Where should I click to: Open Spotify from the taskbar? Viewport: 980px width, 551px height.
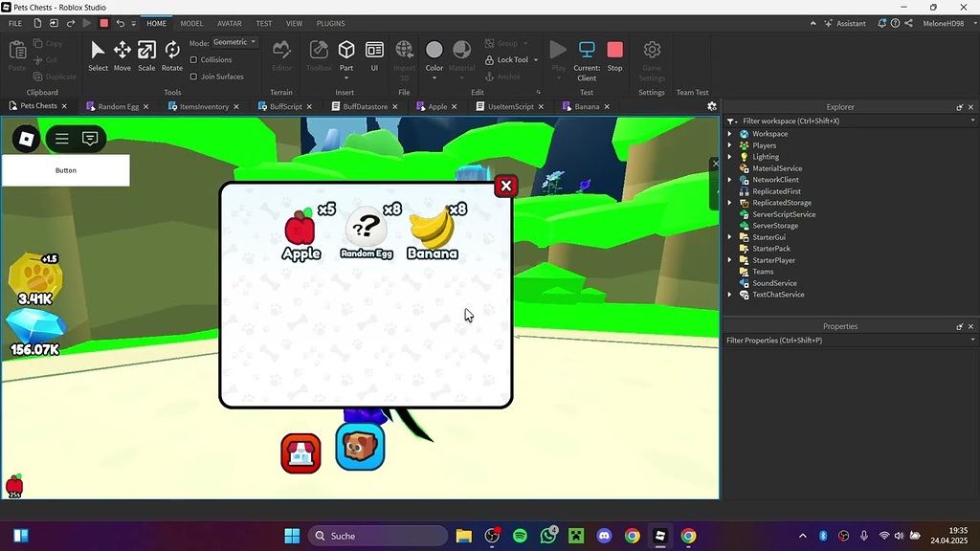click(520, 536)
